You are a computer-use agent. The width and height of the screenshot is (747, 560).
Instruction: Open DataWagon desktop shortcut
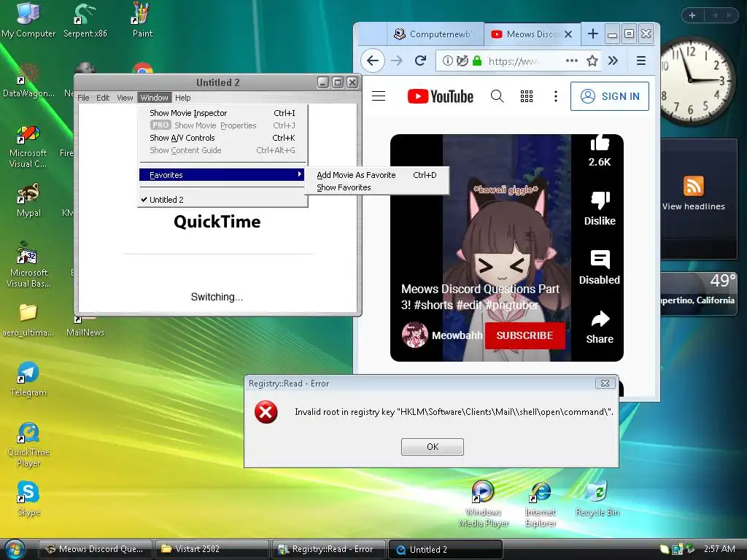28,81
